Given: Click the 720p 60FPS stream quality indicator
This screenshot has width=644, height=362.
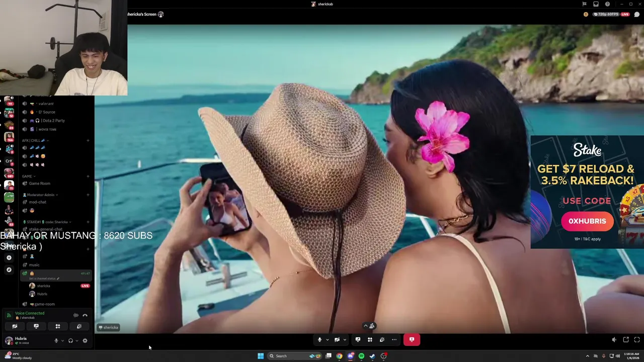Looking at the screenshot, I should 606,14.
